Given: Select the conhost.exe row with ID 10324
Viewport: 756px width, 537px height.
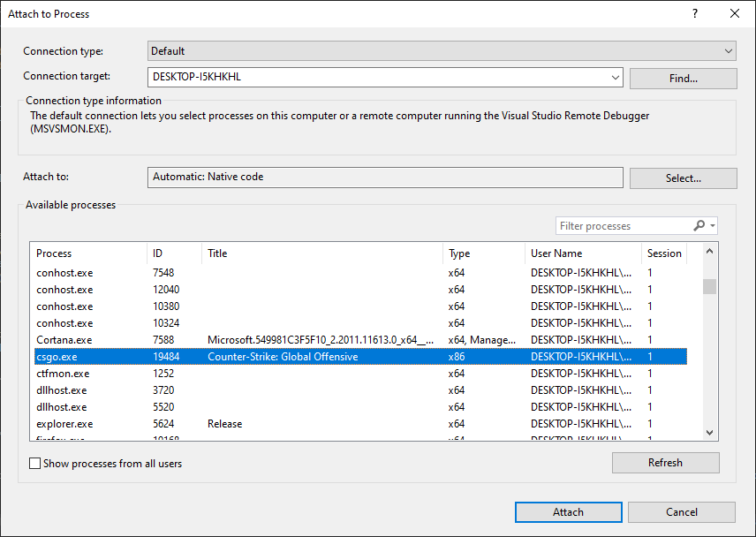Looking at the screenshot, I should (360, 323).
